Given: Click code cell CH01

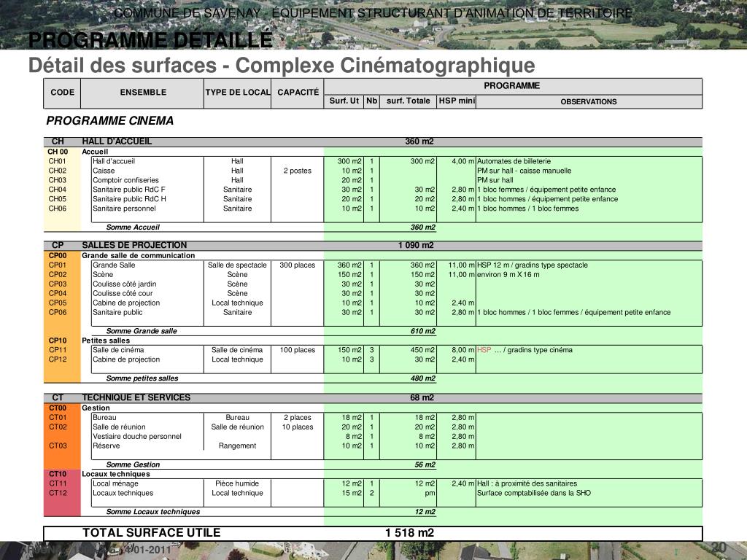Looking at the screenshot, I should tap(57, 161).
